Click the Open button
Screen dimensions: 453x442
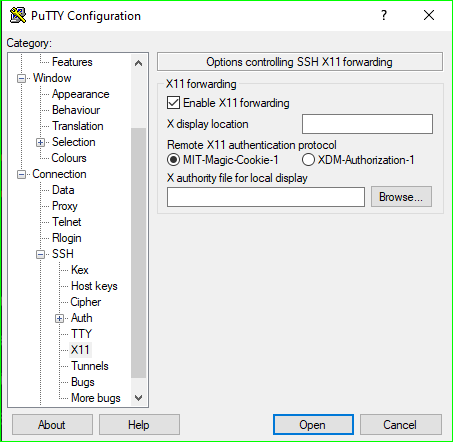(313, 425)
